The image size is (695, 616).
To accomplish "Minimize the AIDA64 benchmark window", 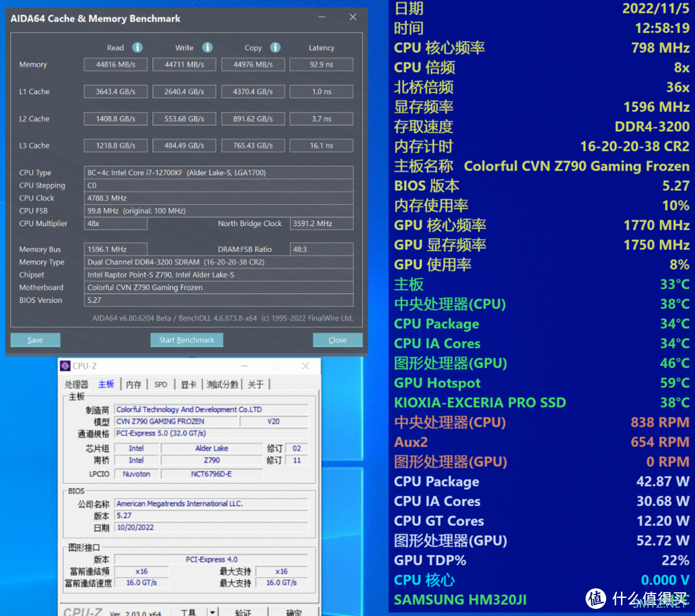I will [x=322, y=17].
